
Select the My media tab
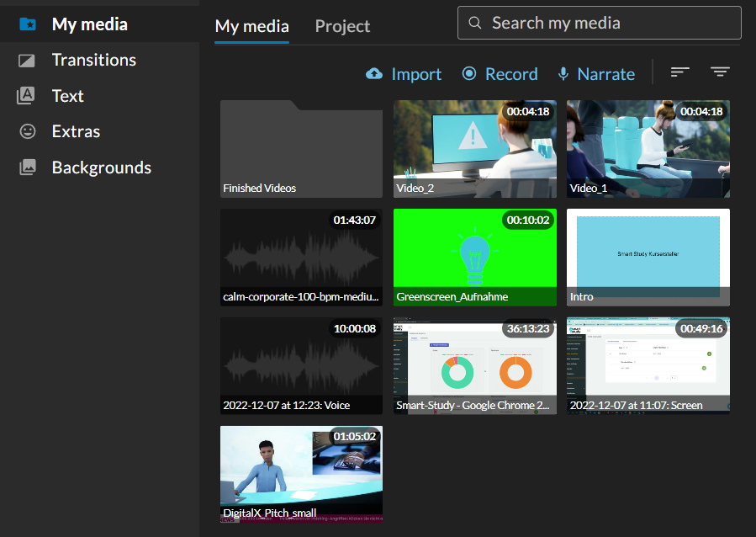coord(251,26)
